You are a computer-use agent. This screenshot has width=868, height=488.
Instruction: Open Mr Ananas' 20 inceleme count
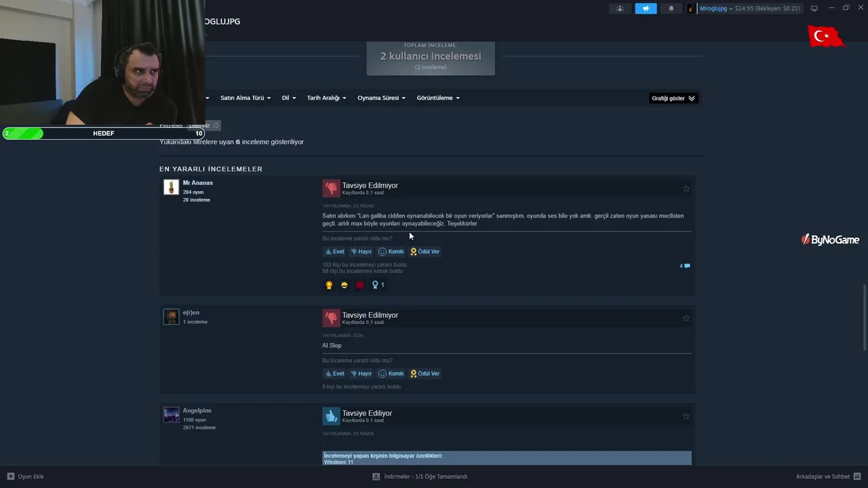click(x=196, y=200)
